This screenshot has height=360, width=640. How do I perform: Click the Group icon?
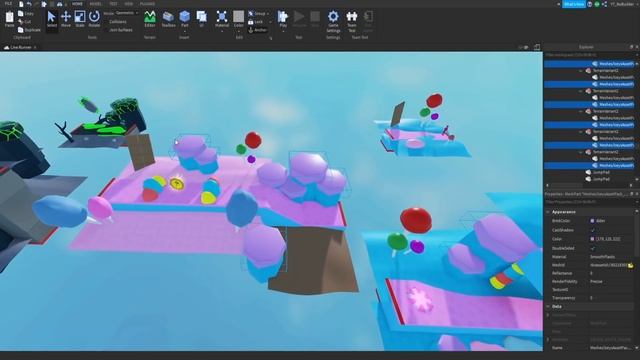pyautogui.click(x=251, y=13)
